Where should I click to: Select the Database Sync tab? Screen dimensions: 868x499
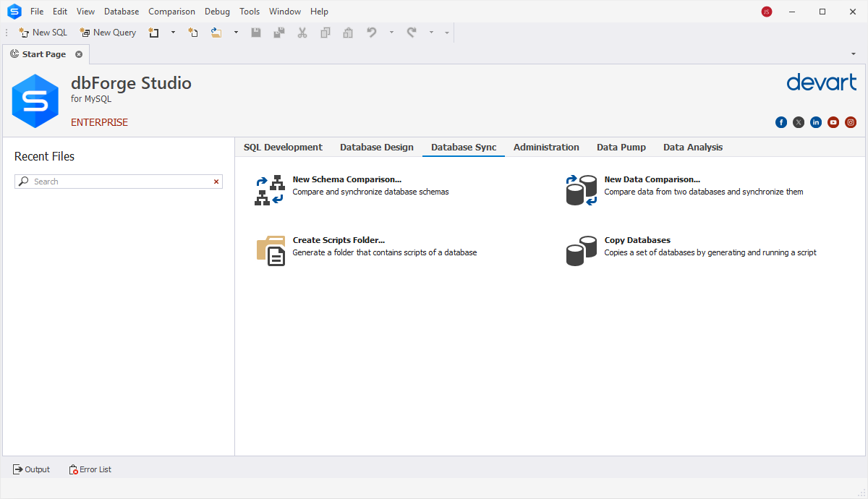(x=464, y=147)
